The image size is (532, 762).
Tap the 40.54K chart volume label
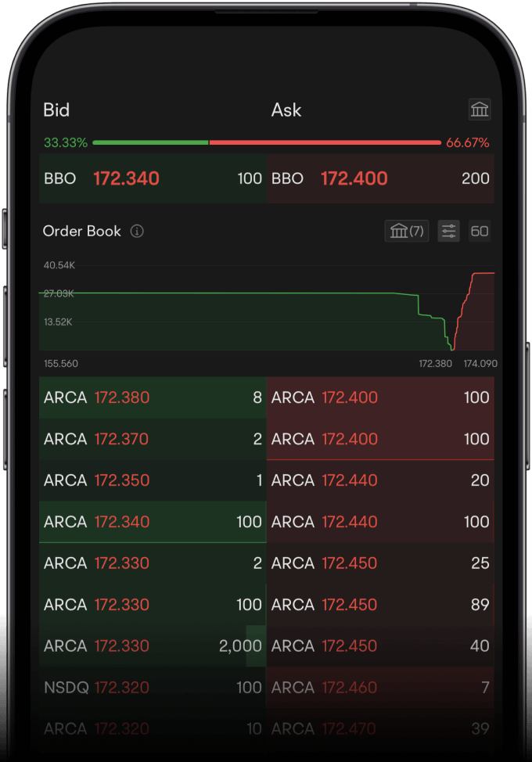tap(59, 265)
